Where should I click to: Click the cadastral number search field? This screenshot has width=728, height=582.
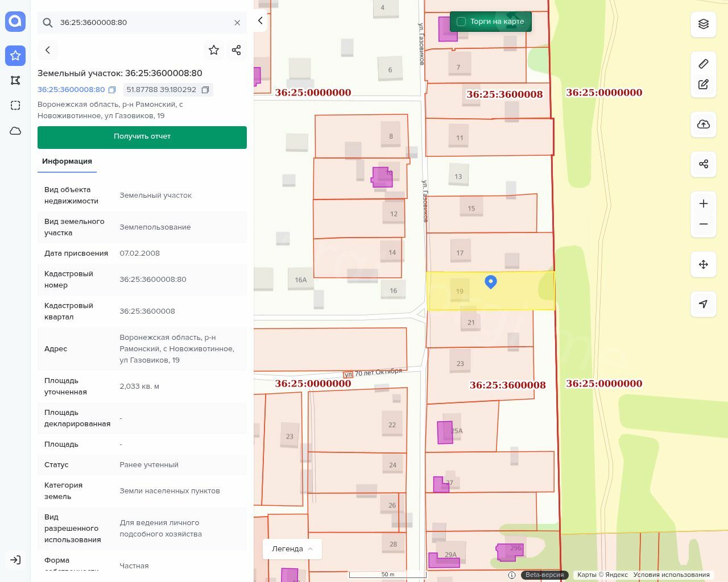click(x=142, y=23)
